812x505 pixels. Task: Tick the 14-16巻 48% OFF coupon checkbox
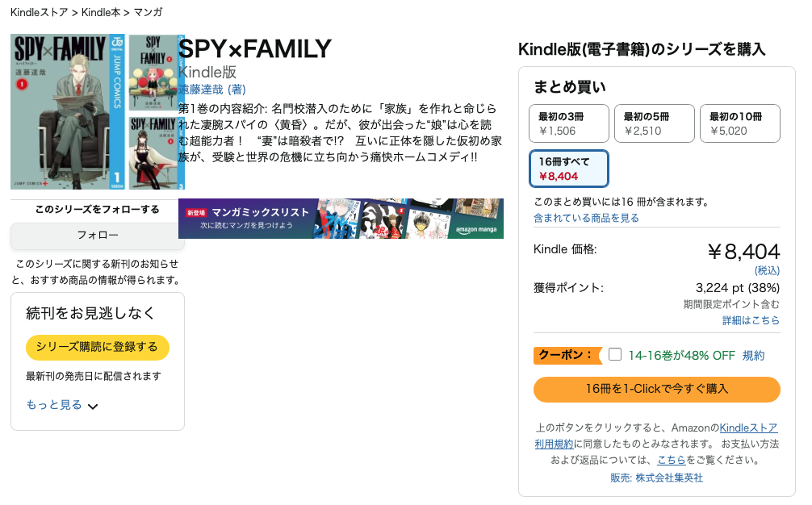[615, 354]
